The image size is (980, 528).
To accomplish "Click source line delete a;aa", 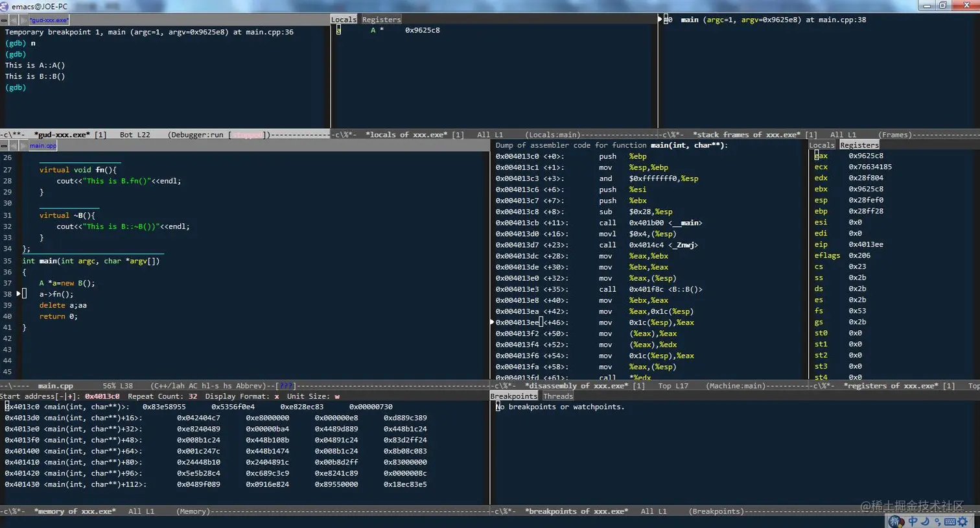I will tap(63, 306).
